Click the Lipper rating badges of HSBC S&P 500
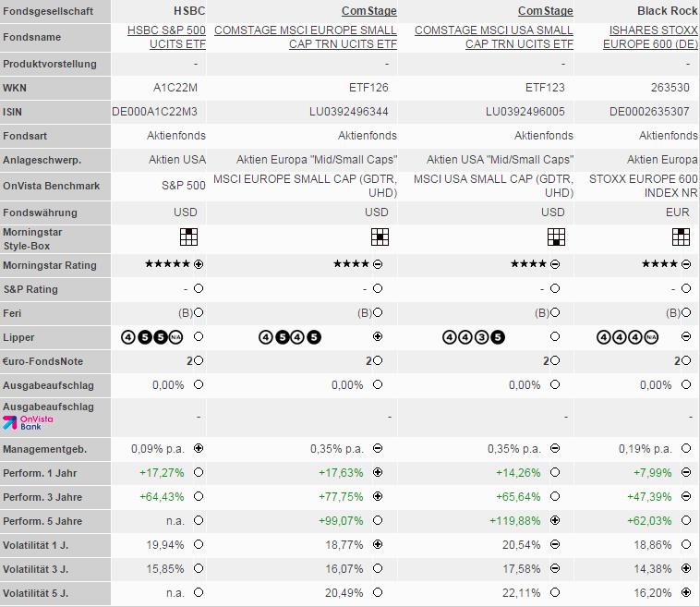 pyautogui.click(x=151, y=337)
